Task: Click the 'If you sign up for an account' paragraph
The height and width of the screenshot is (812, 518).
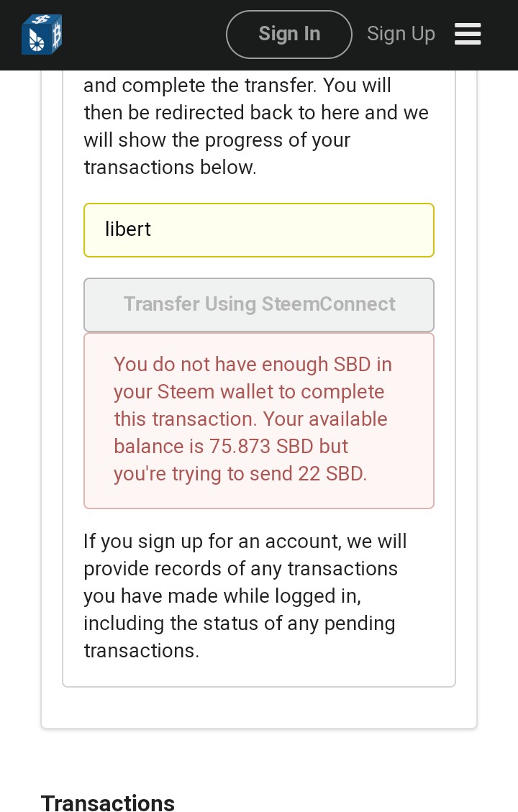Action: coord(245,541)
